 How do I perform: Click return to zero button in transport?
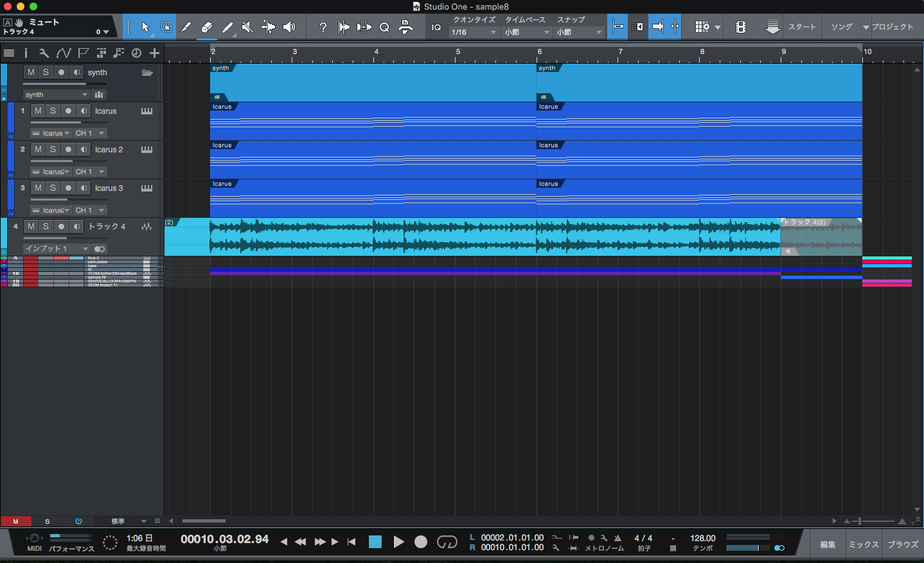[351, 542]
